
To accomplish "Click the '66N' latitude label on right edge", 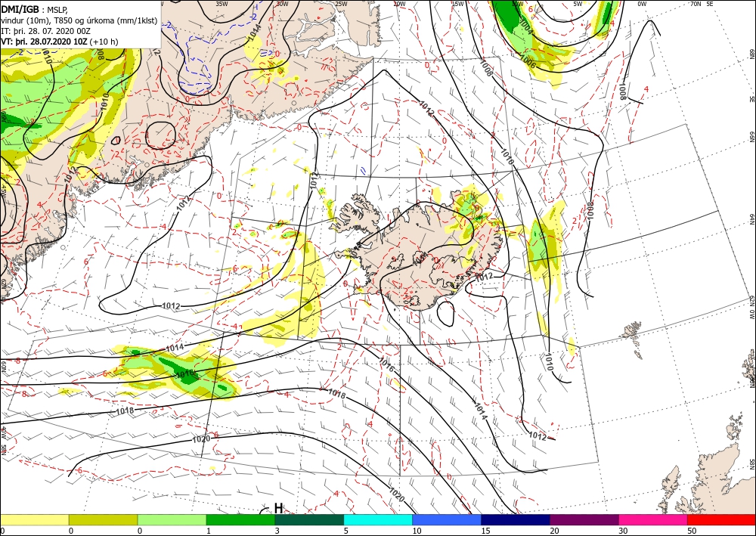I will pos(752,138).
